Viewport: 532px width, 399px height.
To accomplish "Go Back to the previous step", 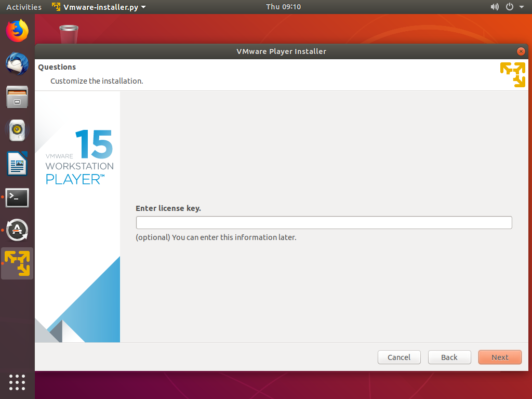I will tap(449, 357).
